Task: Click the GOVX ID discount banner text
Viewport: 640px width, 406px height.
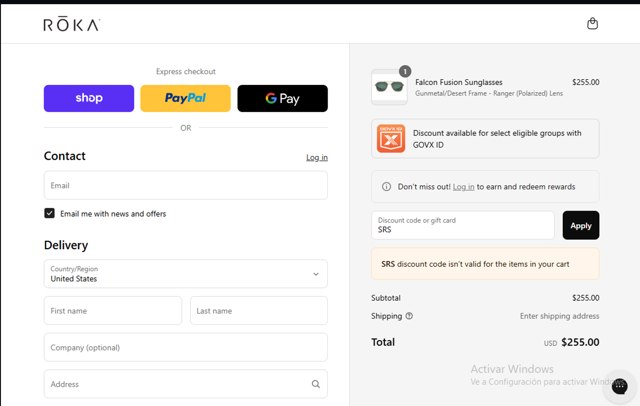Action: coord(497,139)
